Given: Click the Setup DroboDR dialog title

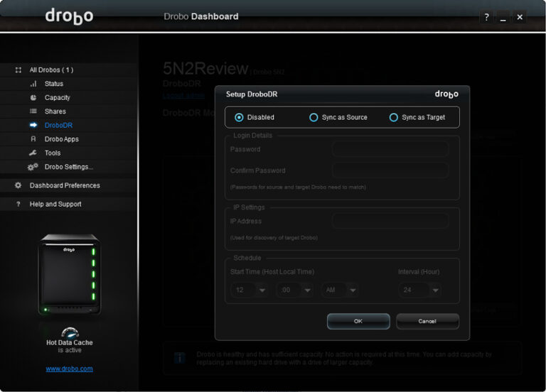Looking at the screenshot, I should click(x=252, y=94).
